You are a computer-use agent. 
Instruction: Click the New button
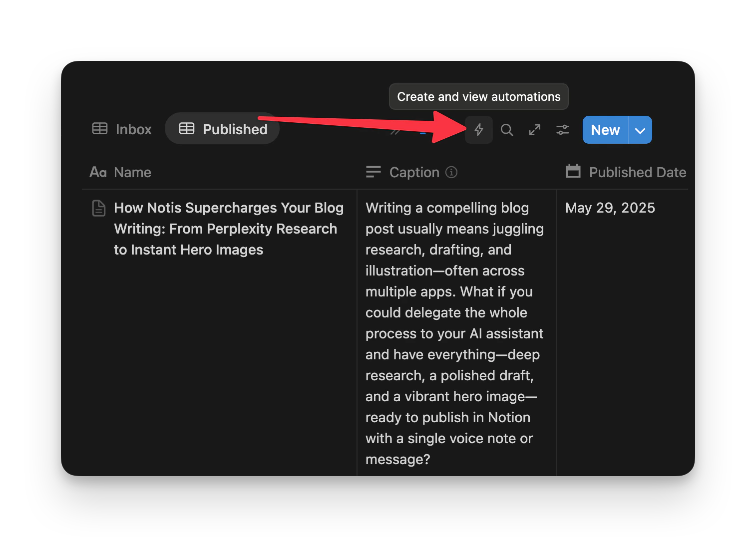(605, 130)
